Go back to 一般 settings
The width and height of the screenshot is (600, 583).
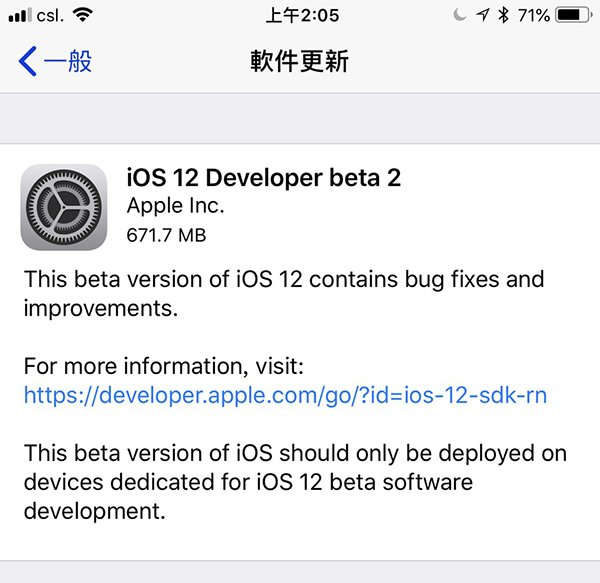(67, 62)
